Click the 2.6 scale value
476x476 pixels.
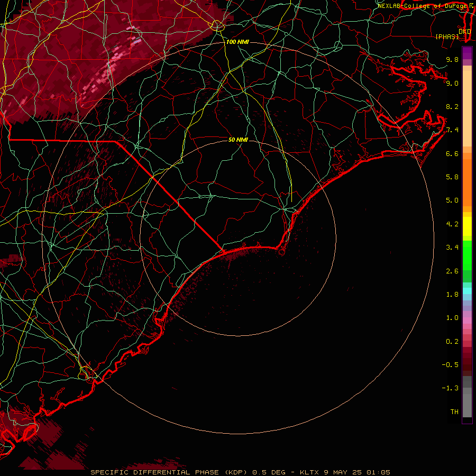point(452,271)
